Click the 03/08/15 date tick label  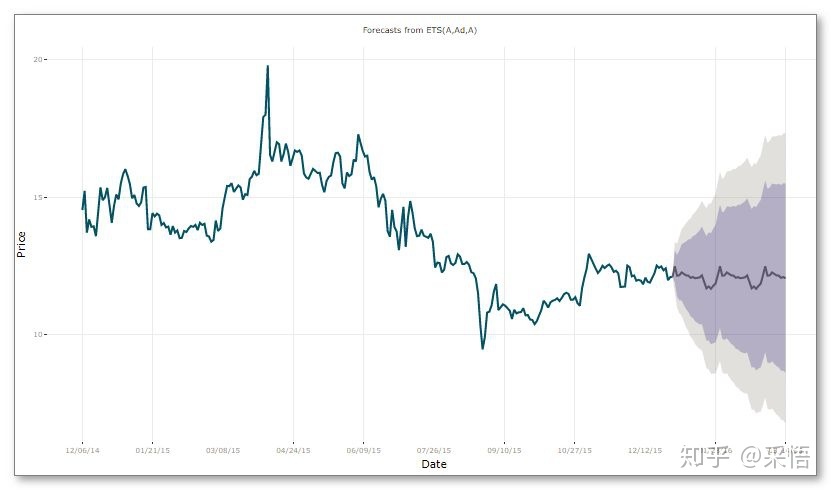coord(223,450)
